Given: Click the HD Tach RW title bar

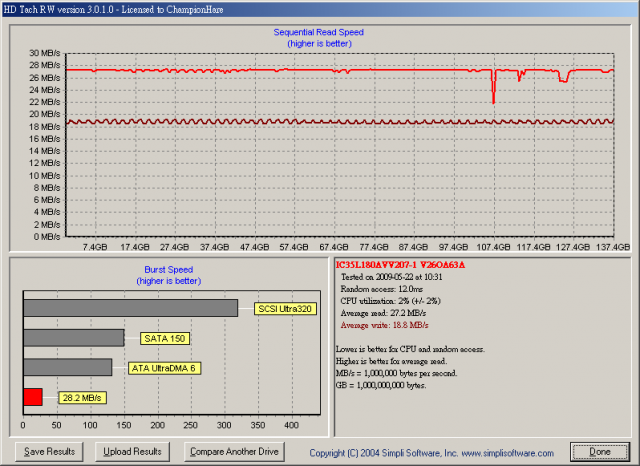Looking at the screenshot, I should tap(320, 9).
